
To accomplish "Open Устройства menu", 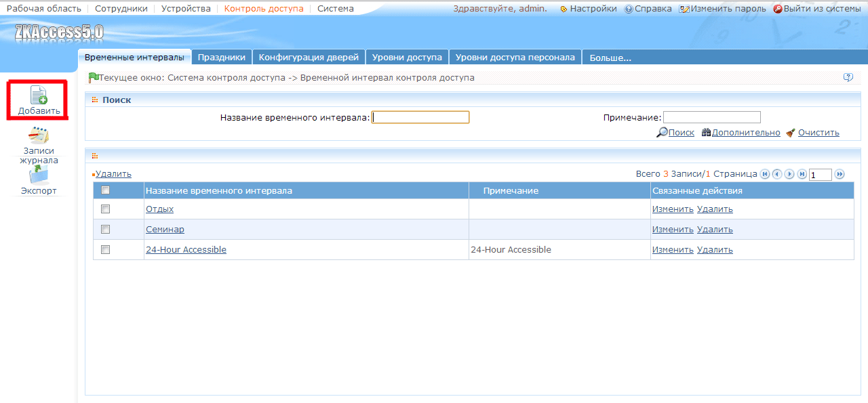I will coord(186,9).
